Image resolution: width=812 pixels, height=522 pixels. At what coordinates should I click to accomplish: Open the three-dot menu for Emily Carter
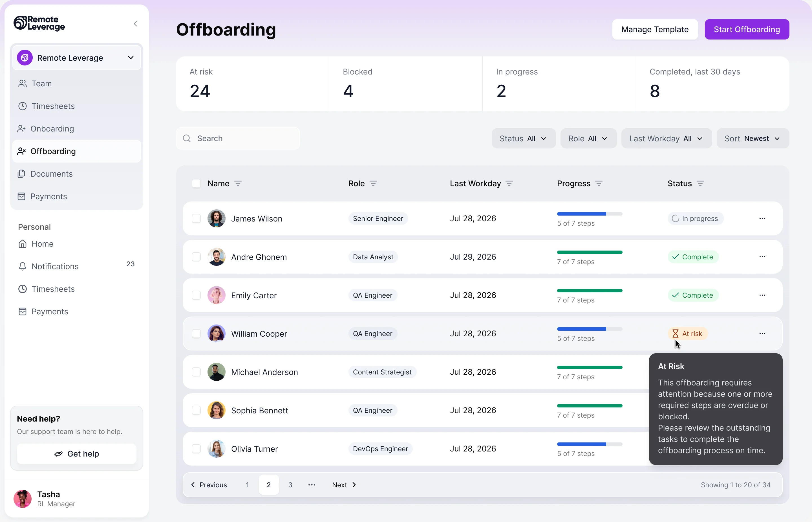pyautogui.click(x=762, y=295)
